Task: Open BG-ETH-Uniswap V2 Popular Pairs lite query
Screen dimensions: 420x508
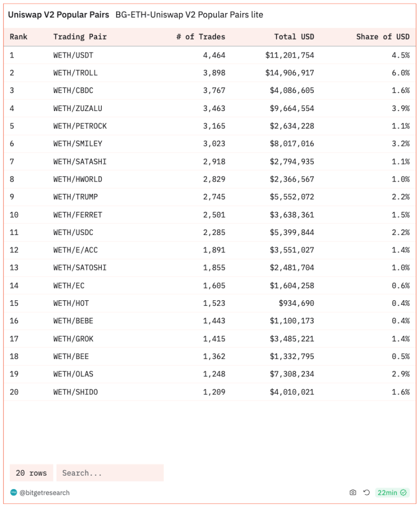Action: (x=189, y=14)
